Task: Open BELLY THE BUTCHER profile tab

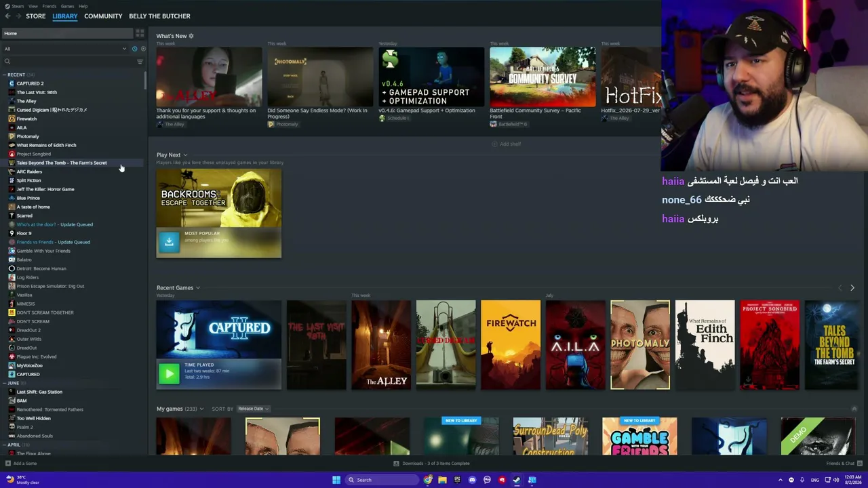Action: pos(159,16)
